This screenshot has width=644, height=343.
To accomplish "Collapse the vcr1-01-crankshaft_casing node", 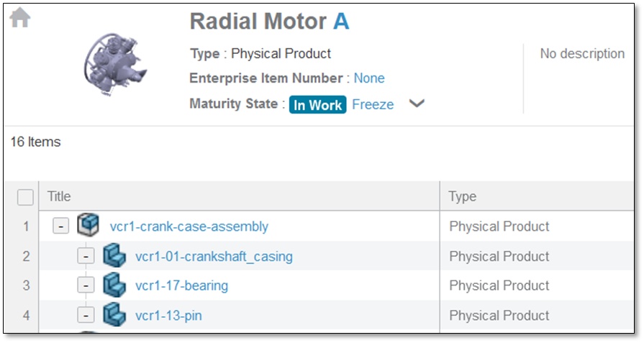I will point(86,256).
